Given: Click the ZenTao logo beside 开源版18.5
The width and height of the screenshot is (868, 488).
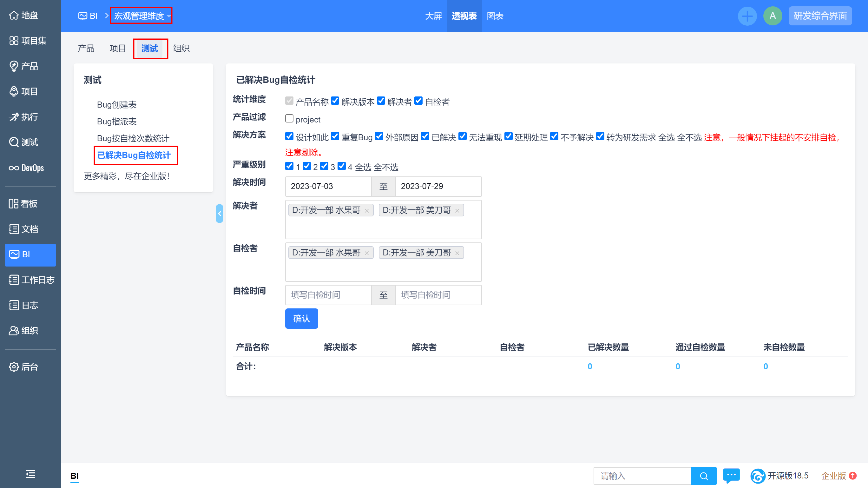Looking at the screenshot, I should pyautogui.click(x=758, y=476).
